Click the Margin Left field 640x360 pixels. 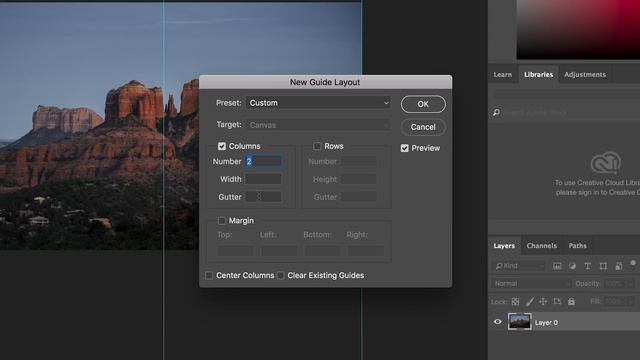pyautogui.click(x=279, y=250)
